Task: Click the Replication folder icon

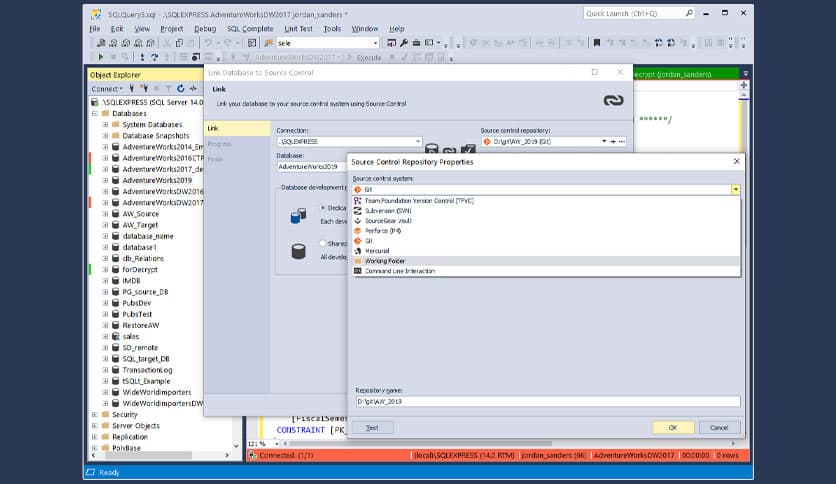Action: (105, 437)
